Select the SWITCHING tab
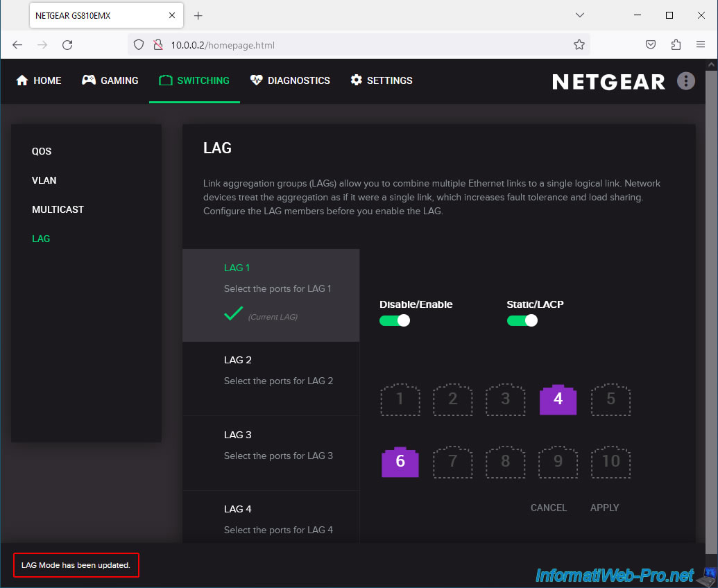Viewport: 718px width, 588px height. [x=194, y=80]
